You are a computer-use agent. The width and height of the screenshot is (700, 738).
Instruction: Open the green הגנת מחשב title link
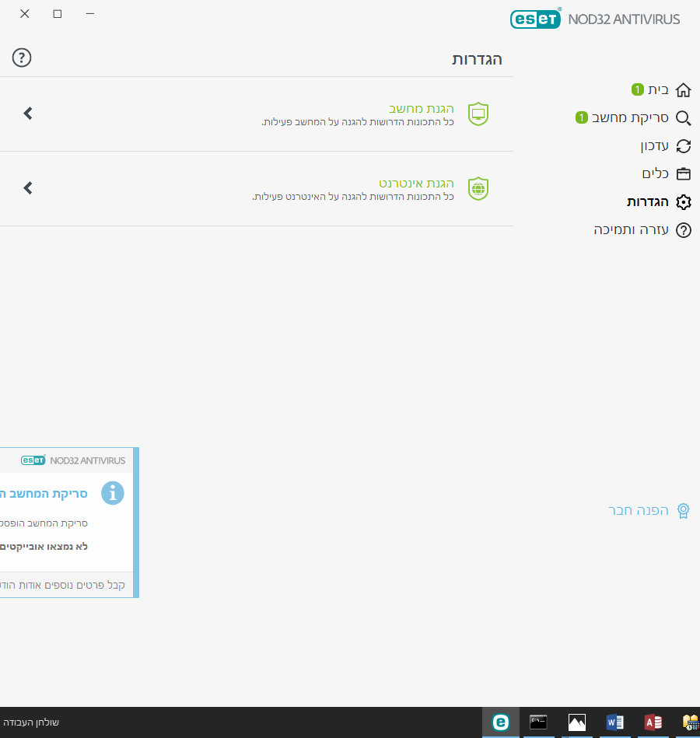422,109
